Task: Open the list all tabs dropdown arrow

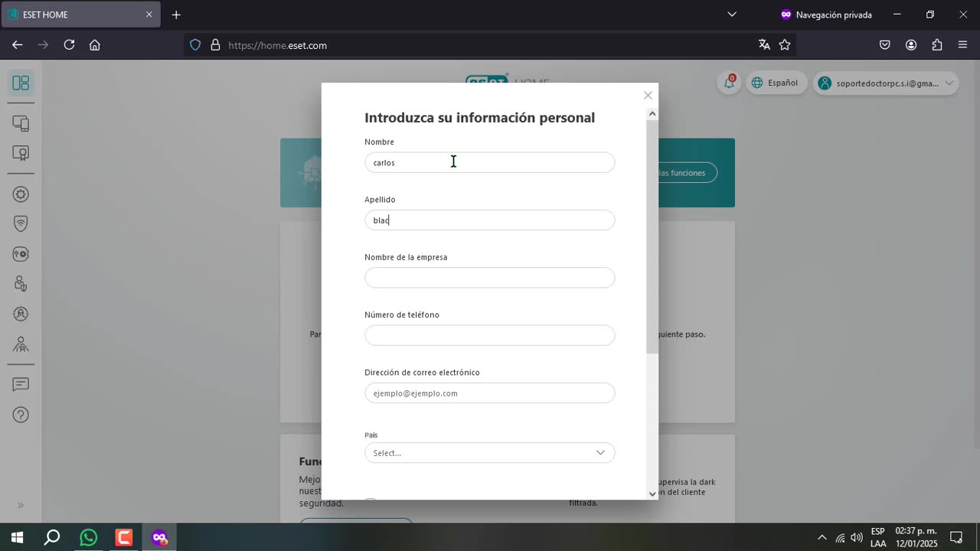Action: pos(732,15)
